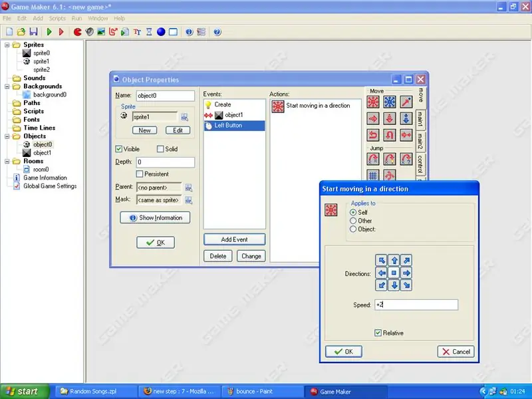The height and width of the screenshot is (399, 532).
Task: Select the jump to random position action icon
Action: (406, 159)
